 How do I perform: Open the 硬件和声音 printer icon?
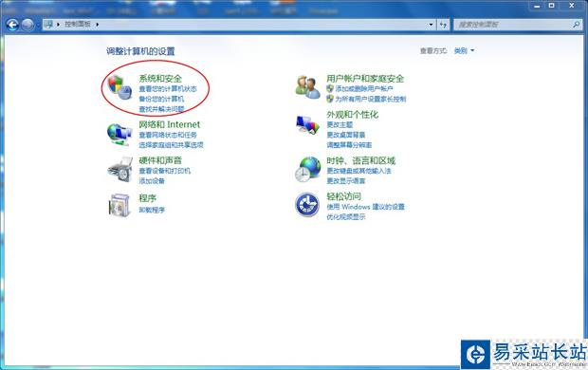coord(120,170)
